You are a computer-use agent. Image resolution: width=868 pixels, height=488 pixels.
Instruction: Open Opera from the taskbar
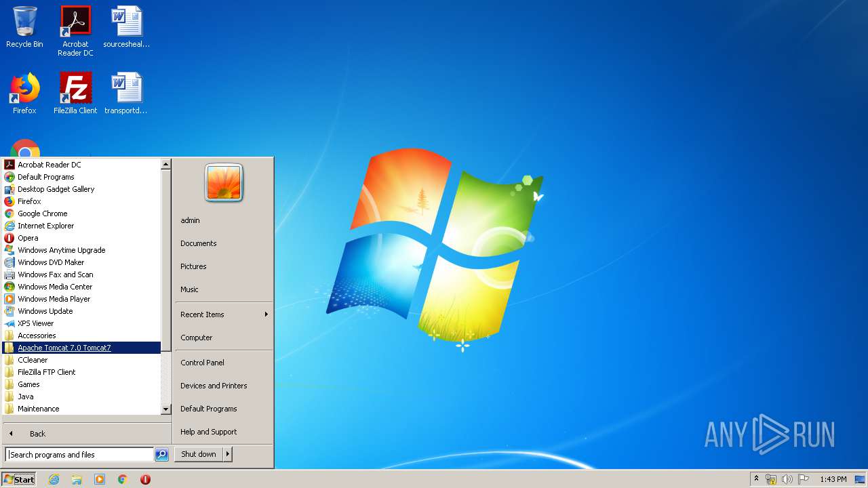145,479
